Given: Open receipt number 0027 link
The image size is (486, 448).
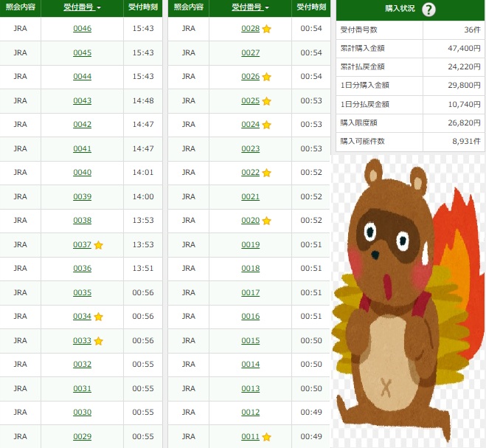Looking at the screenshot, I should pyautogui.click(x=250, y=52).
